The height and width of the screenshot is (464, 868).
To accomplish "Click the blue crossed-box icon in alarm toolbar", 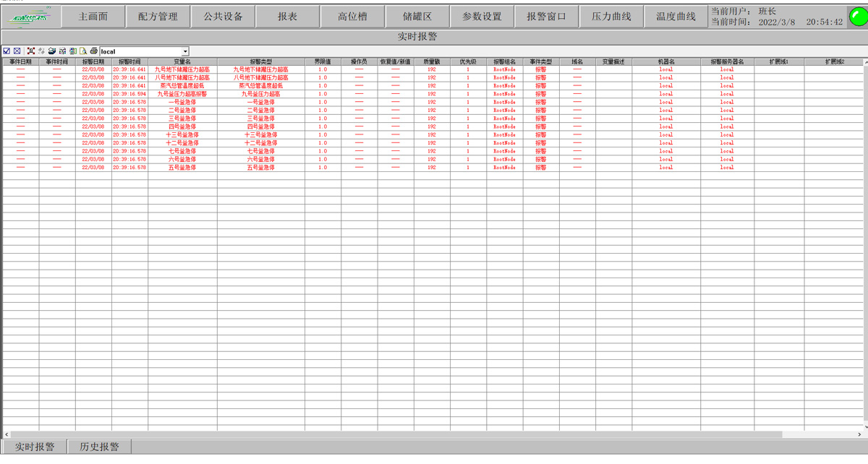I will (17, 51).
